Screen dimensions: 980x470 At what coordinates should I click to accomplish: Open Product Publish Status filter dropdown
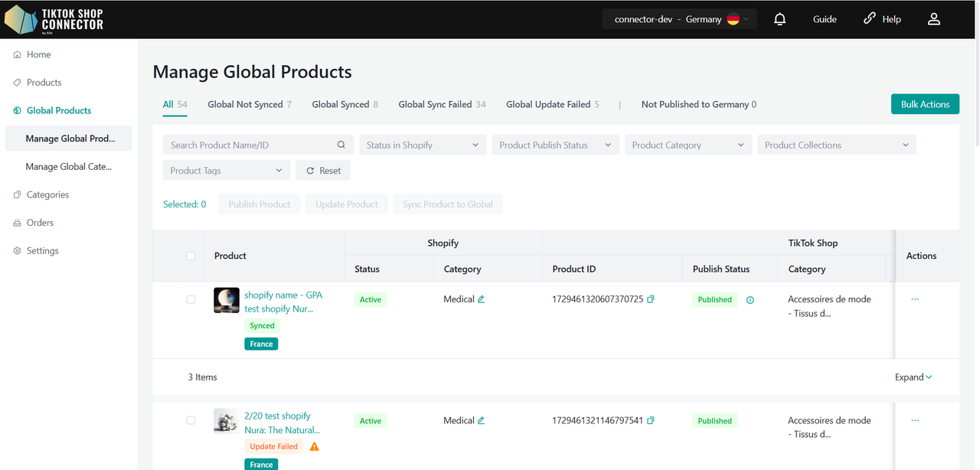tap(555, 145)
